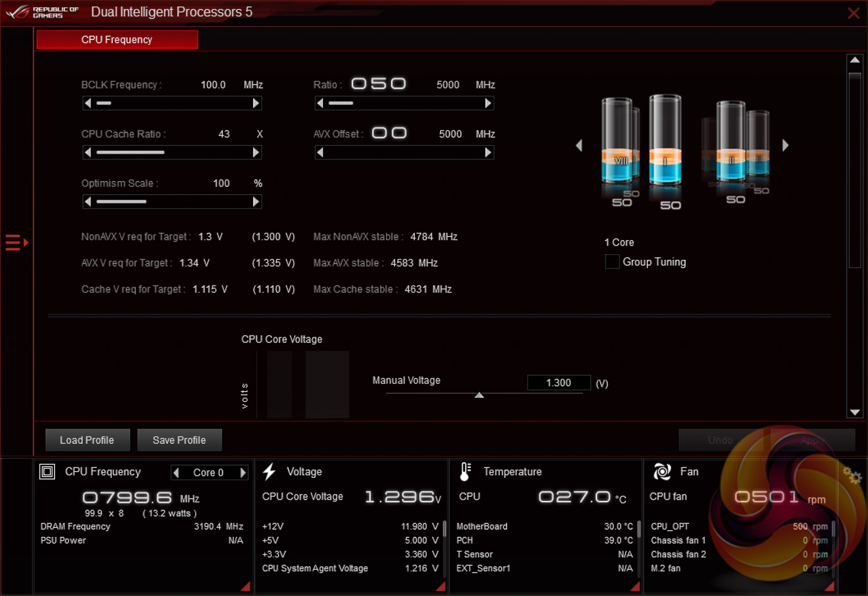This screenshot has width=868, height=596.
Task: Enable the Group Tuning checkbox
Action: tap(612, 262)
